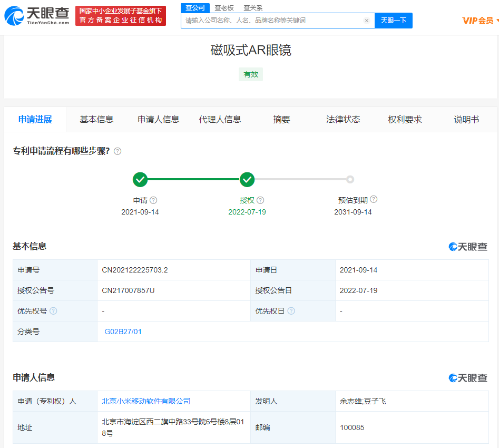Click the red 官方备案企业征信机构 banner
The image size is (499, 448).
click(x=121, y=16)
